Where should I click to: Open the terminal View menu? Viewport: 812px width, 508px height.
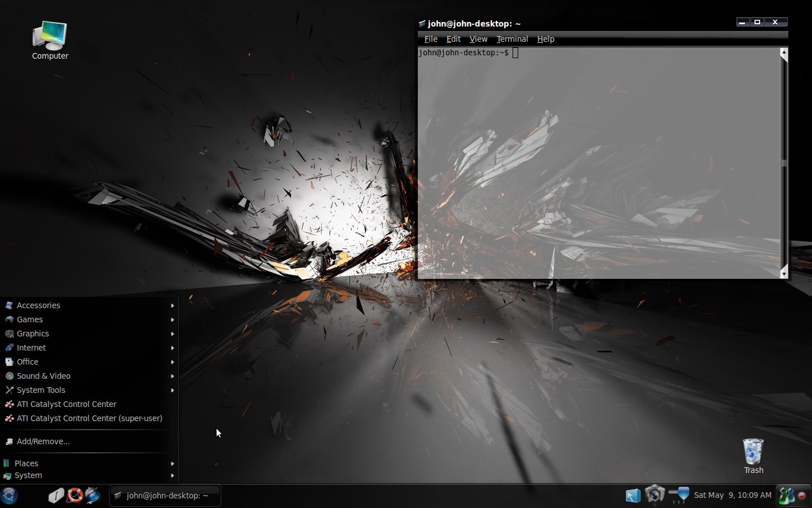[x=478, y=39]
